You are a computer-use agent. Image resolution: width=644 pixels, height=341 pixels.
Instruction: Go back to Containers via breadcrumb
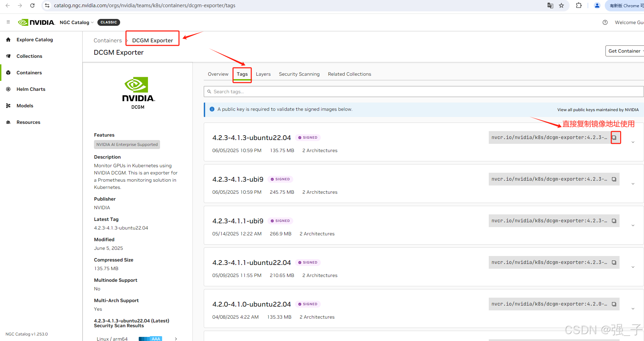tap(107, 40)
